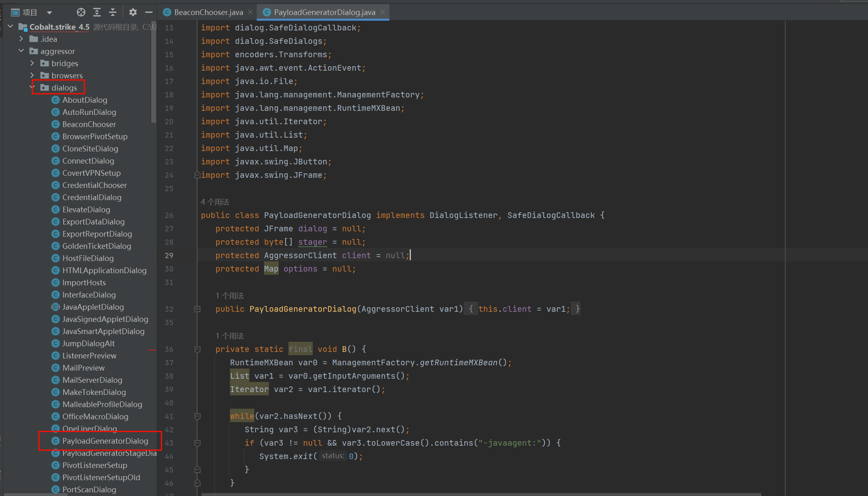868x496 pixels.
Task: Toggle fold marker at while loop line 41
Action: [x=197, y=416]
